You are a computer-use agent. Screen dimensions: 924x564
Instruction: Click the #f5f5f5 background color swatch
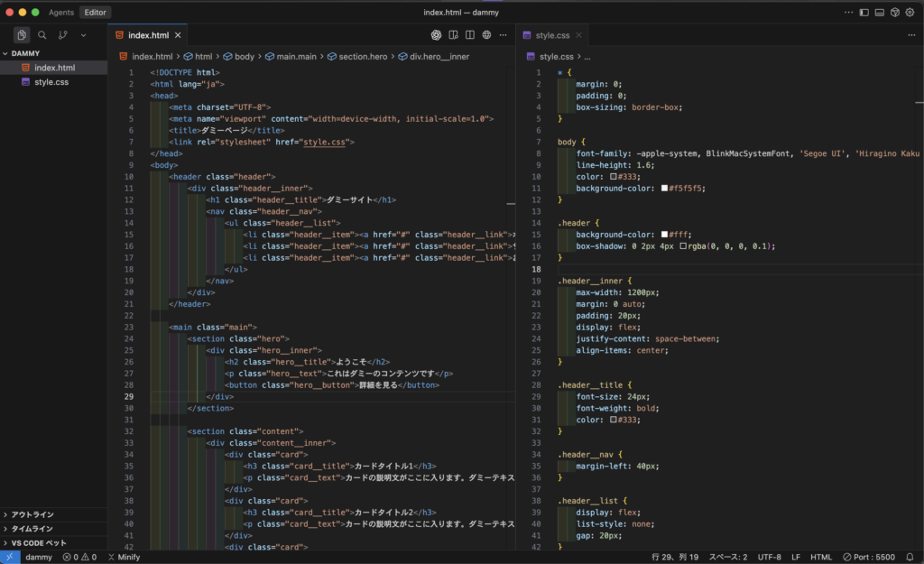(664, 189)
